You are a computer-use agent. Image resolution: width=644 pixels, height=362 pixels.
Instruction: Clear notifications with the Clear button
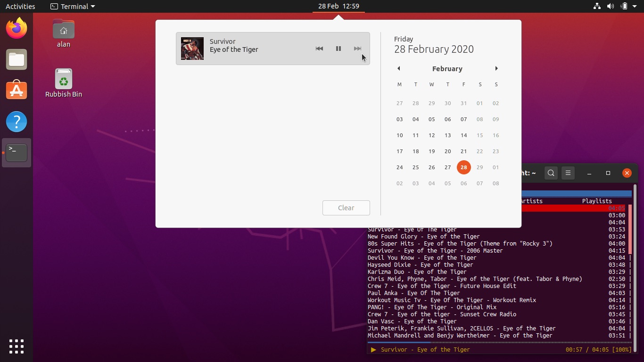click(346, 208)
